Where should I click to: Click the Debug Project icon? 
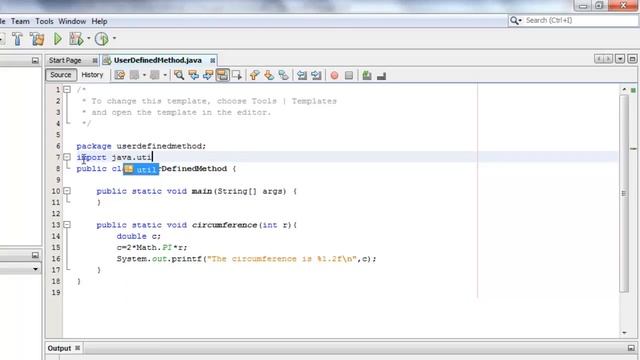(76, 39)
